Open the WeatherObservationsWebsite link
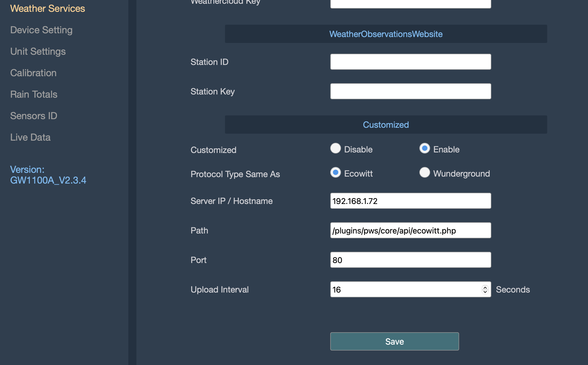The image size is (588, 365). click(386, 34)
